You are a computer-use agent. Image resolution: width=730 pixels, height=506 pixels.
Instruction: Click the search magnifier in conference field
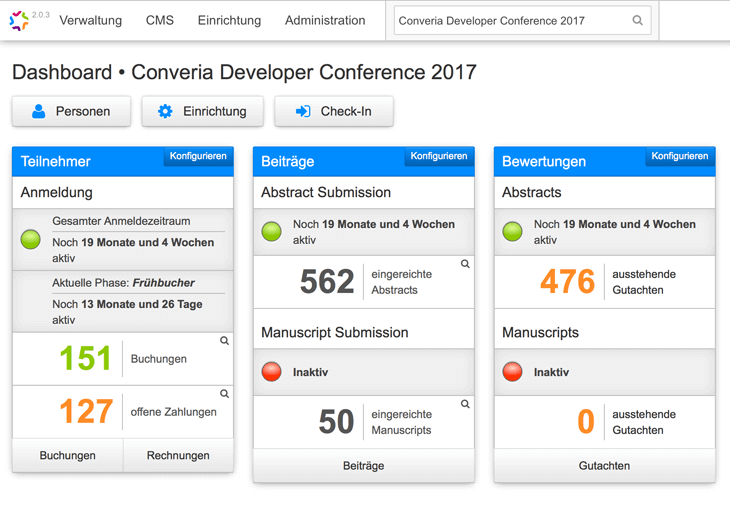pyautogui.click(x=637, y=20)
